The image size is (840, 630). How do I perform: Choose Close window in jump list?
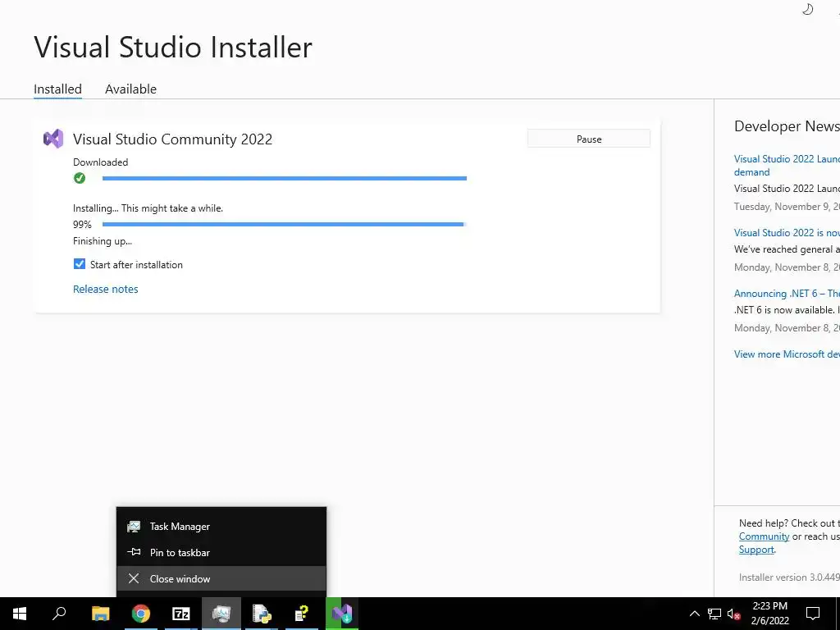point(221,578)
